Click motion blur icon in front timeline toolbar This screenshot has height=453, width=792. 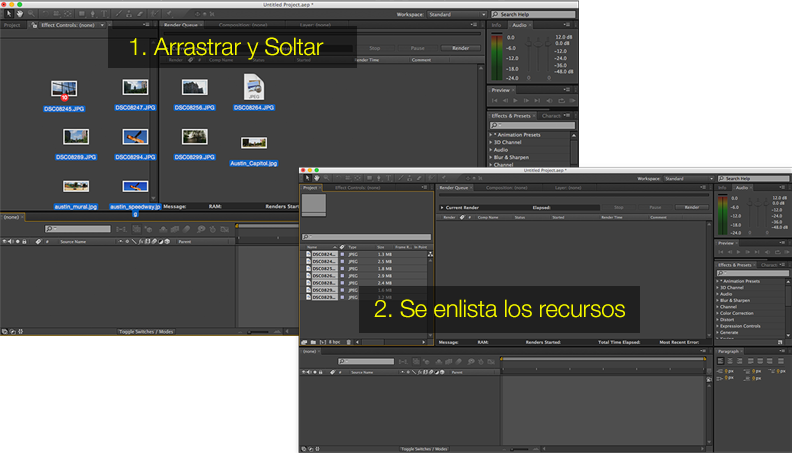coord(459,361)
